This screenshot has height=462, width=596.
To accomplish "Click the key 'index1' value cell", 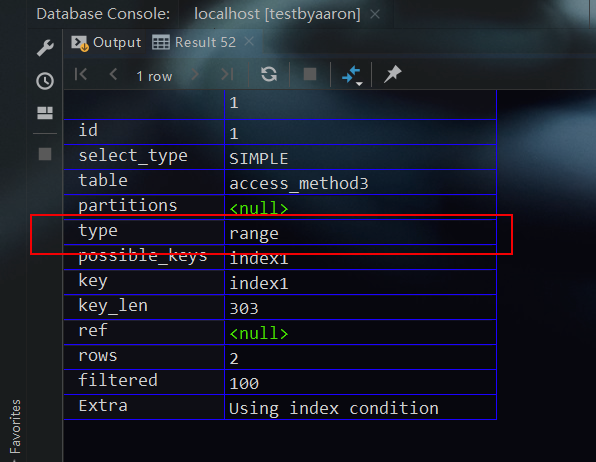I will [x=360, y=282].
